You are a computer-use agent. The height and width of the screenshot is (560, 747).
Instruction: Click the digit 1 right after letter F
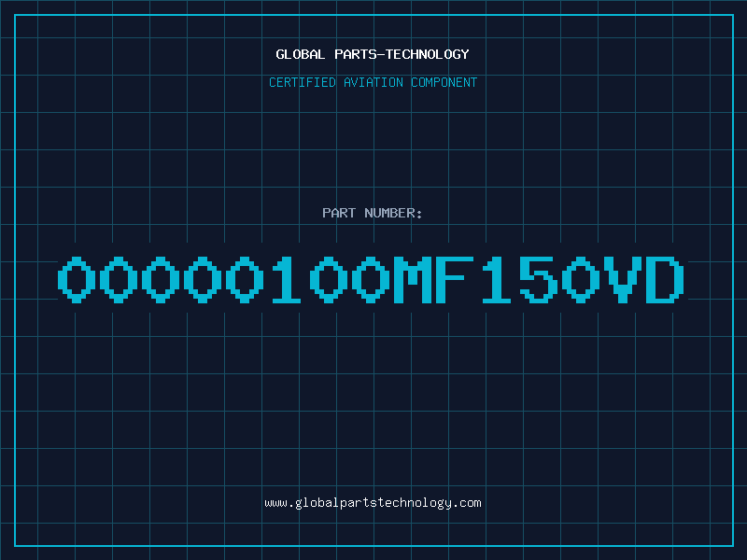coord(497,280)
